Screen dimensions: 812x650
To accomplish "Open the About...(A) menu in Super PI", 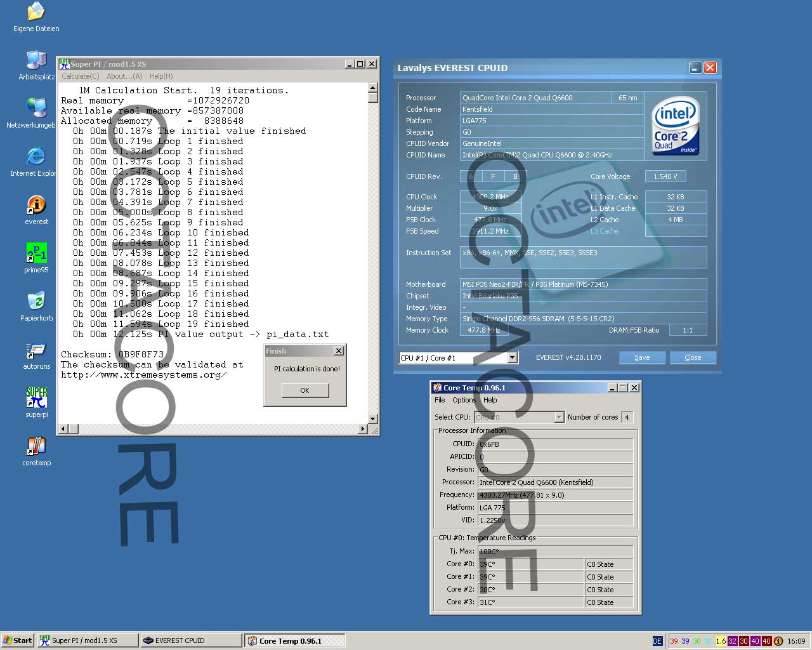I will pos(124,76).
